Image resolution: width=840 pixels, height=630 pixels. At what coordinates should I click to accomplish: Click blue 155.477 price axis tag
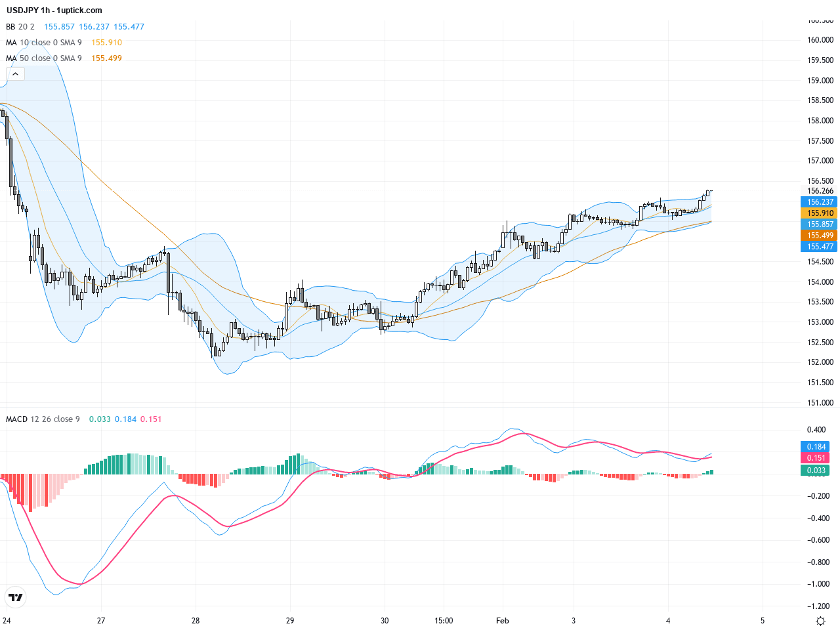pyautogui.click(x=820, y=247)
